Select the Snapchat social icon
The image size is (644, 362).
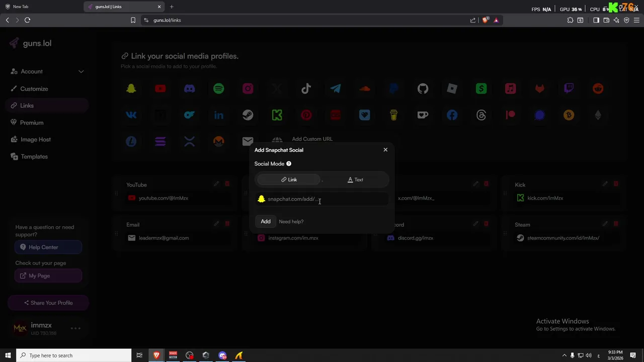[131, 88]
